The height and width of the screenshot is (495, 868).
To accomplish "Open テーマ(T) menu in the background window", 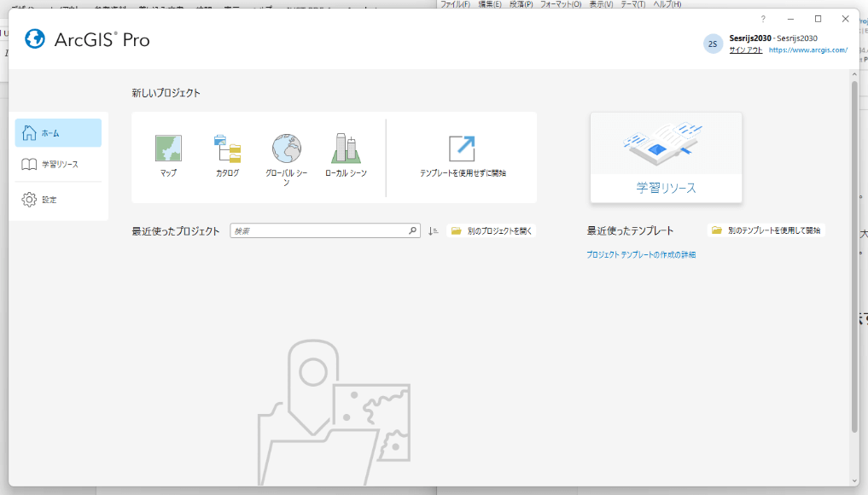I will pos(632,4).
